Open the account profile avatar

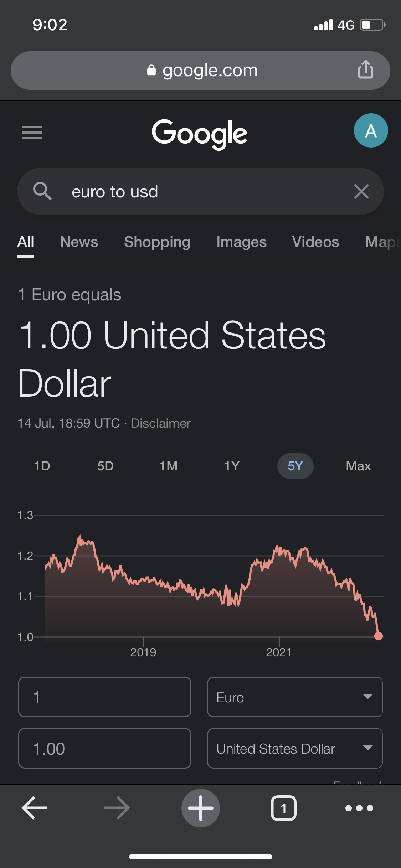coord(371,131)
